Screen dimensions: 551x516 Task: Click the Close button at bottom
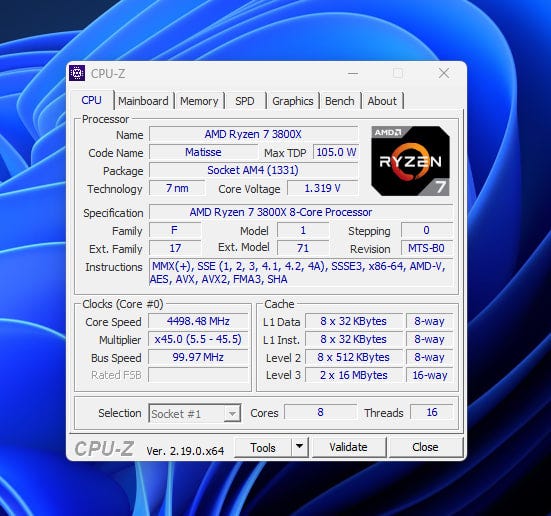click(425, 447)
